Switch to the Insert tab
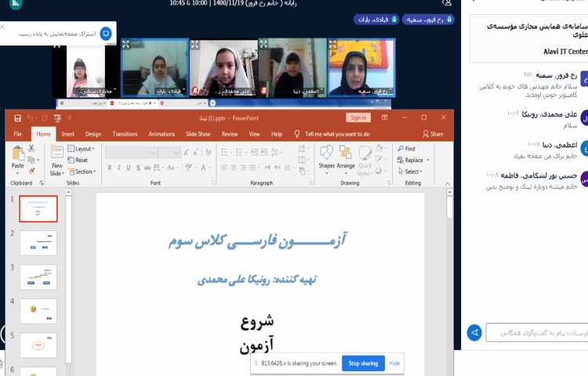Screen dimensions: 588x376 (68, 134)
